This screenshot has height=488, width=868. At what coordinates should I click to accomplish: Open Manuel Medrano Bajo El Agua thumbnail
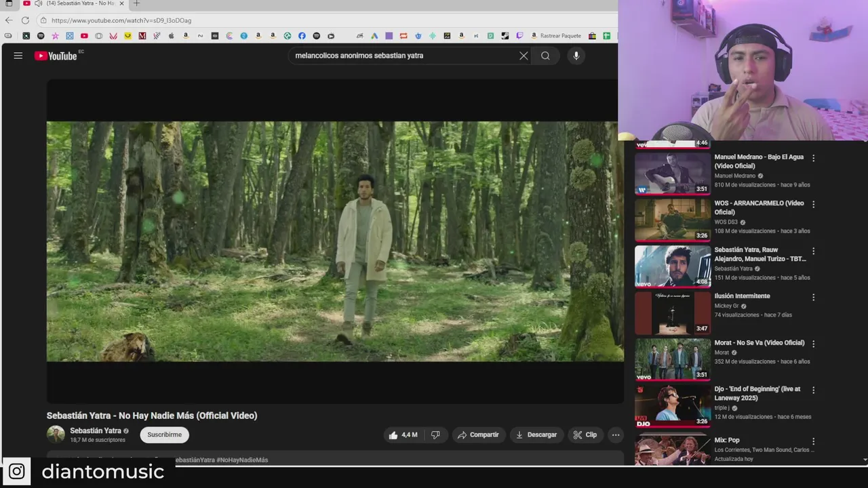673,173
